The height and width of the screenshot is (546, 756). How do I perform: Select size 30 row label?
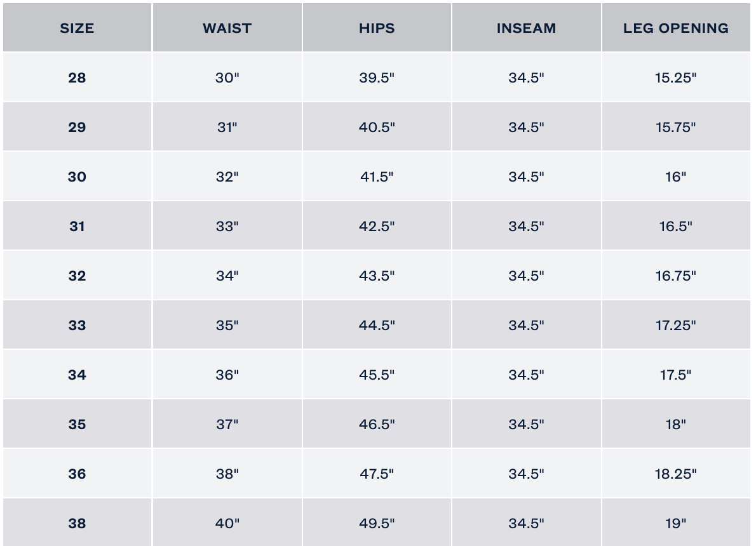77,177
